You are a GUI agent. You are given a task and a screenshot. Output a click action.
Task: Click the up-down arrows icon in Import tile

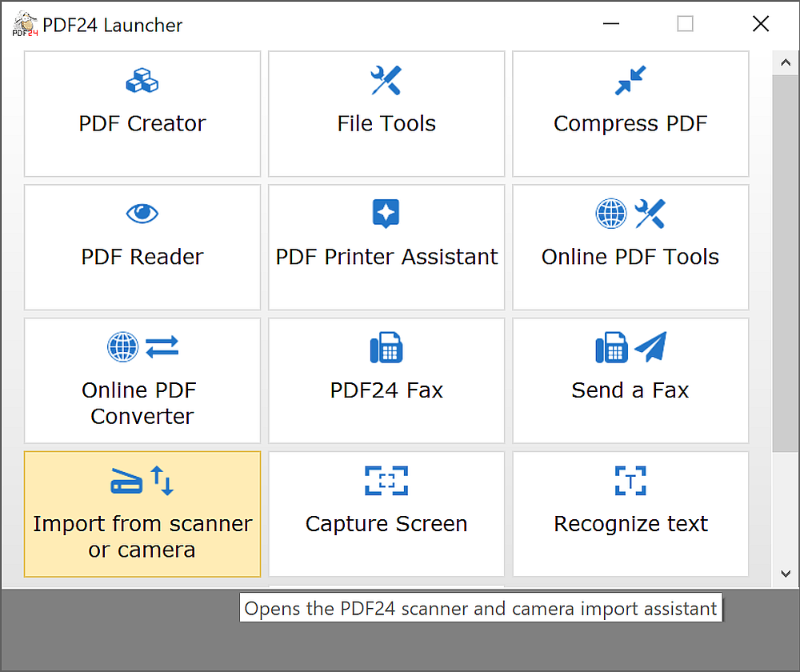162,481
